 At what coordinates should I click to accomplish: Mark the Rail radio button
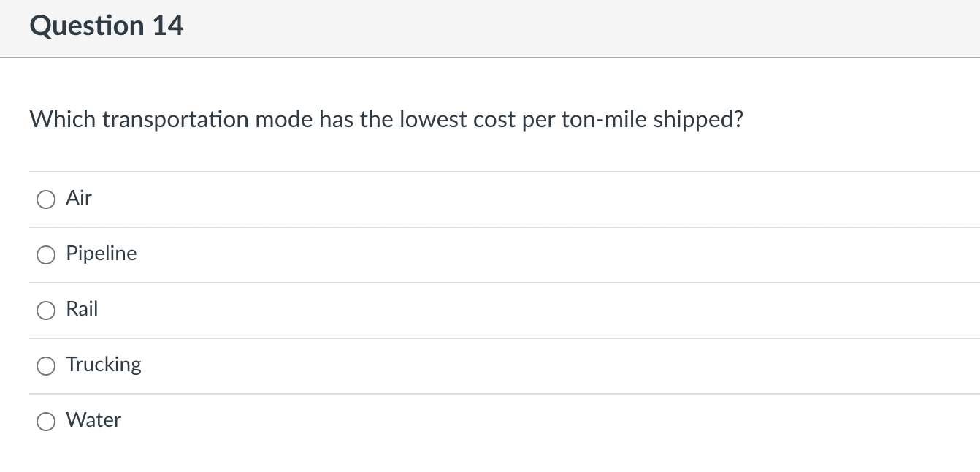pos(46,310)
